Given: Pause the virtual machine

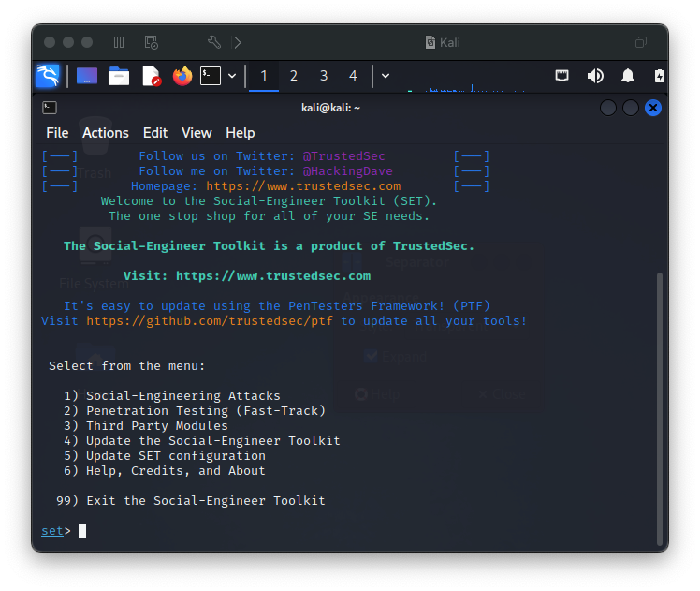Looking at the screenshot, I should click(x=118, y=42).
